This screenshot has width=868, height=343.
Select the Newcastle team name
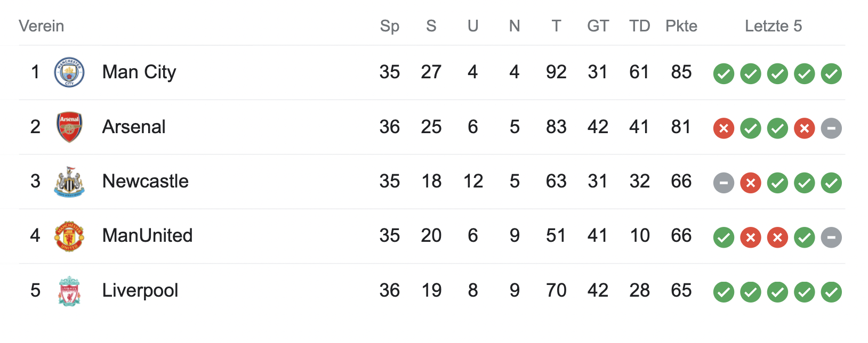(x=146, y=181)
